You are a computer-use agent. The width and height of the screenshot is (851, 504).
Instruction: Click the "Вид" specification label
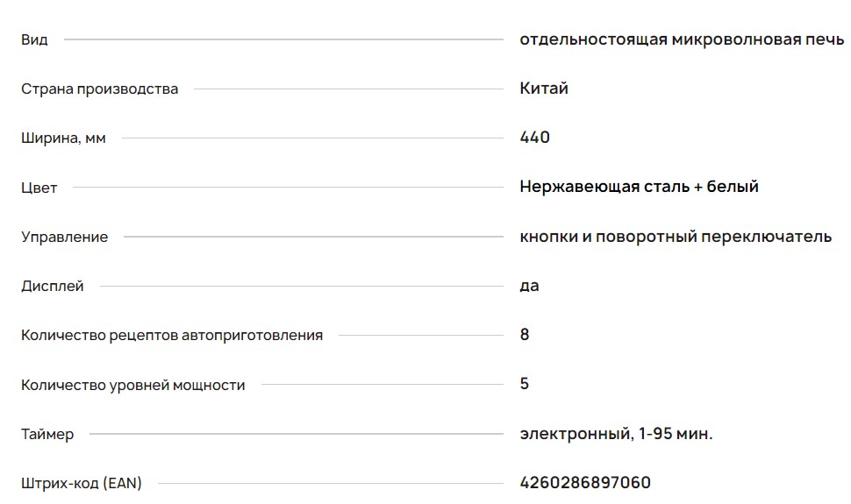click(x=34, y=39)
